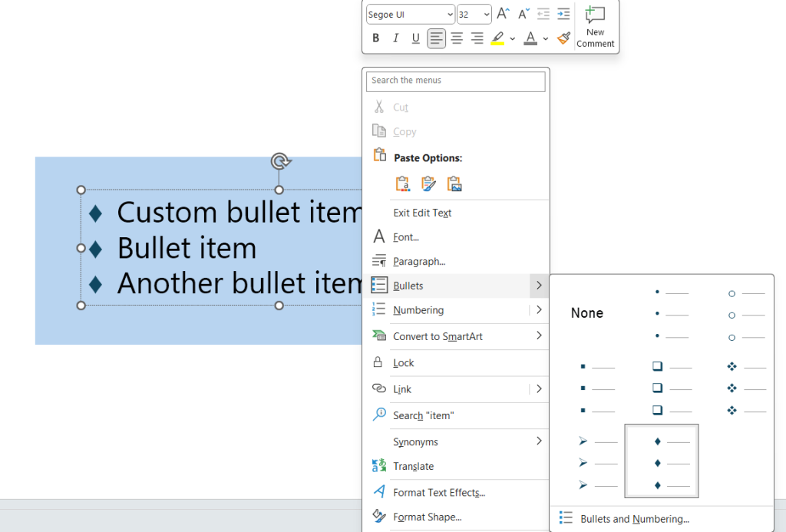786x532 pixels.
Task: Toggle Bold formatting
Action: tap(375, 38)
